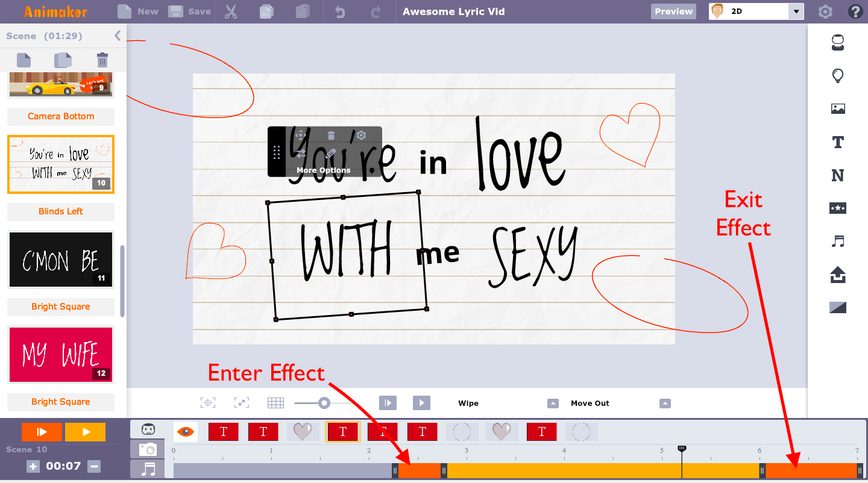Click the scene panel scrollbar
This screenshot has width=868, height=483.
(x=122, y=281)
